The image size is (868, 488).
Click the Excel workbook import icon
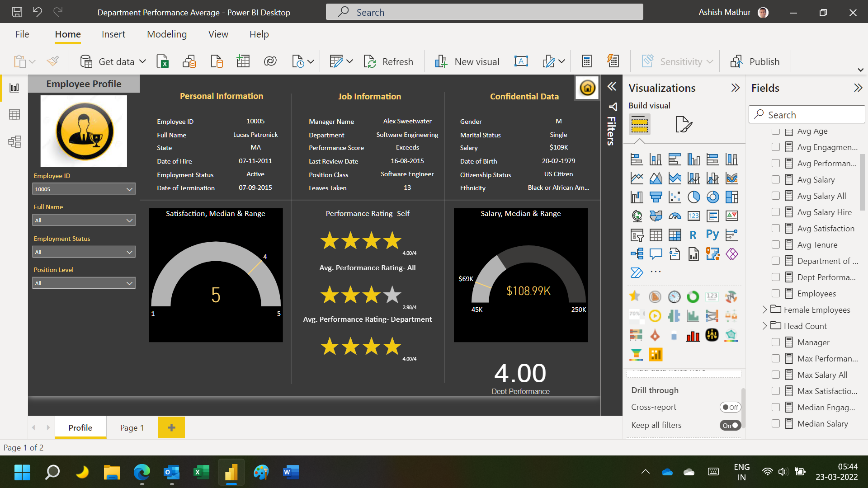(x=162, y=61)
